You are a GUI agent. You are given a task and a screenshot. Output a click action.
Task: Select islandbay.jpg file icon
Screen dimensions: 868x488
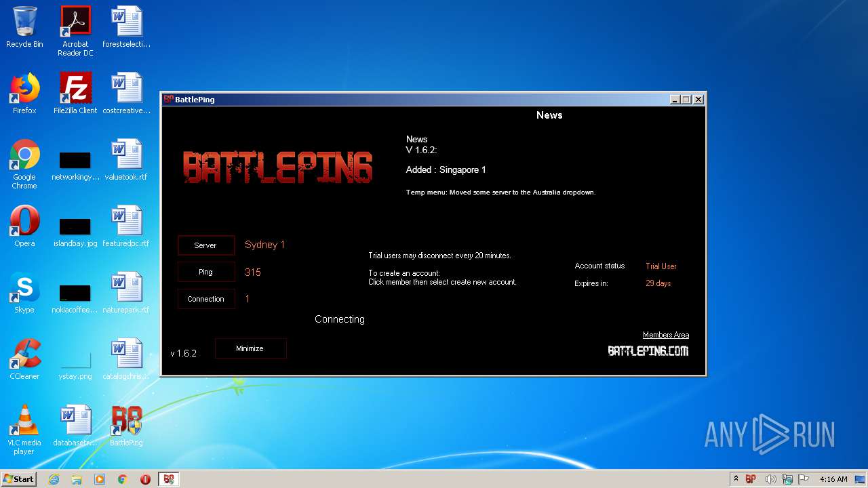[75, 232]
